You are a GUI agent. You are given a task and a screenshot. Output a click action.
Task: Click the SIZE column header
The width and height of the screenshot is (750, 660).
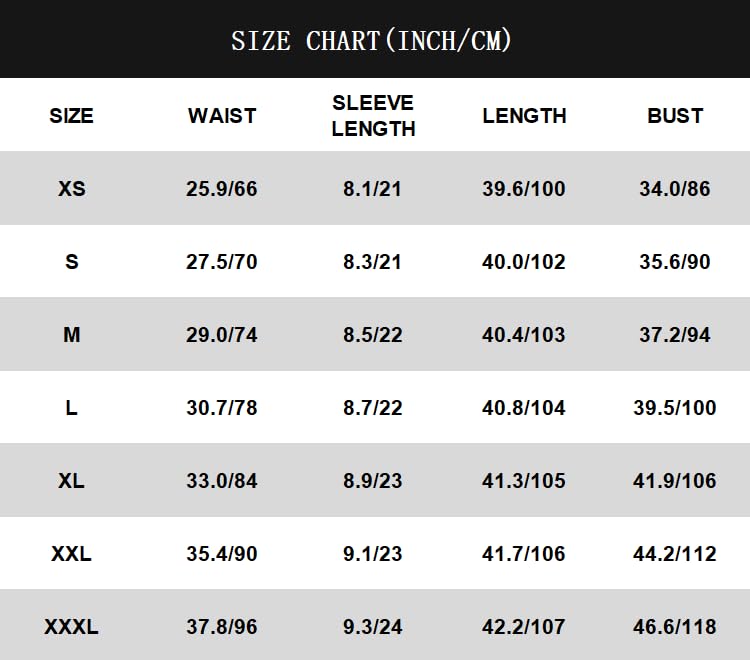(x=71, y=116)
